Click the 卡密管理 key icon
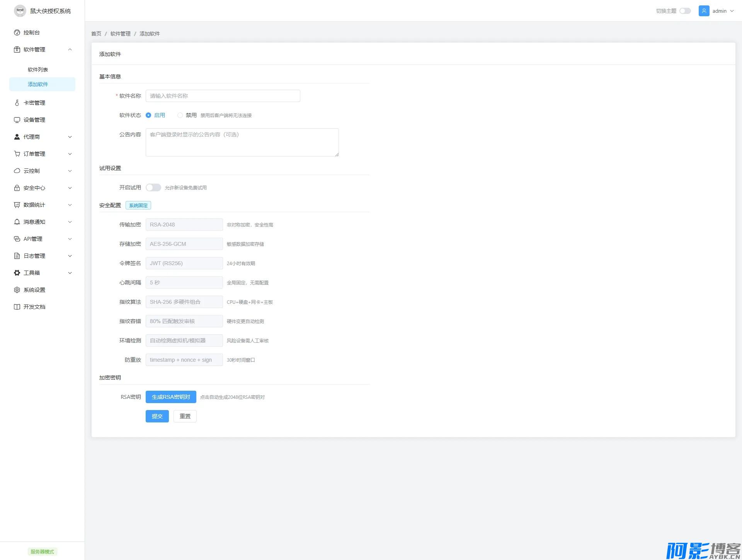 click(17, 103)
